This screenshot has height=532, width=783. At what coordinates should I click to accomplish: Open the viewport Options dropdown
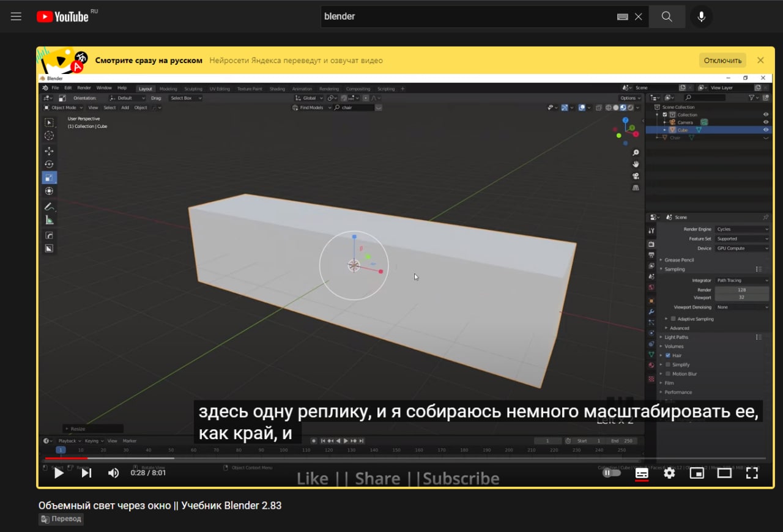(x=629, y=98)
